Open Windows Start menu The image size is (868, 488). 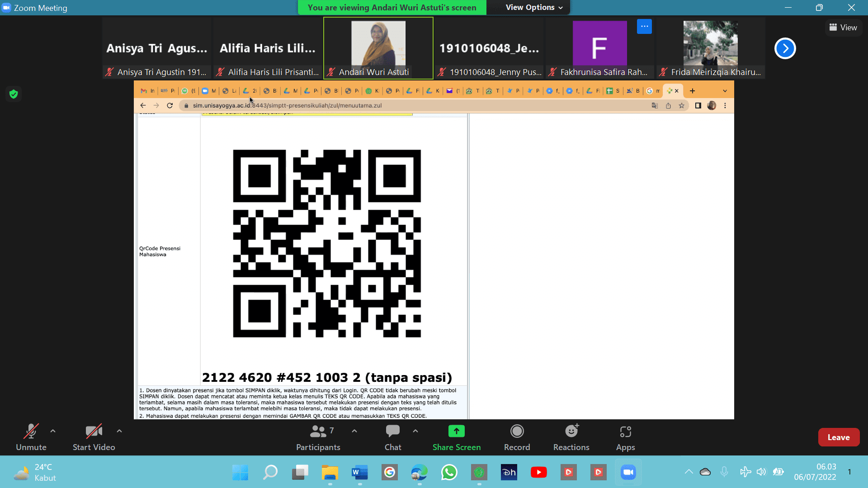(240, 473)
